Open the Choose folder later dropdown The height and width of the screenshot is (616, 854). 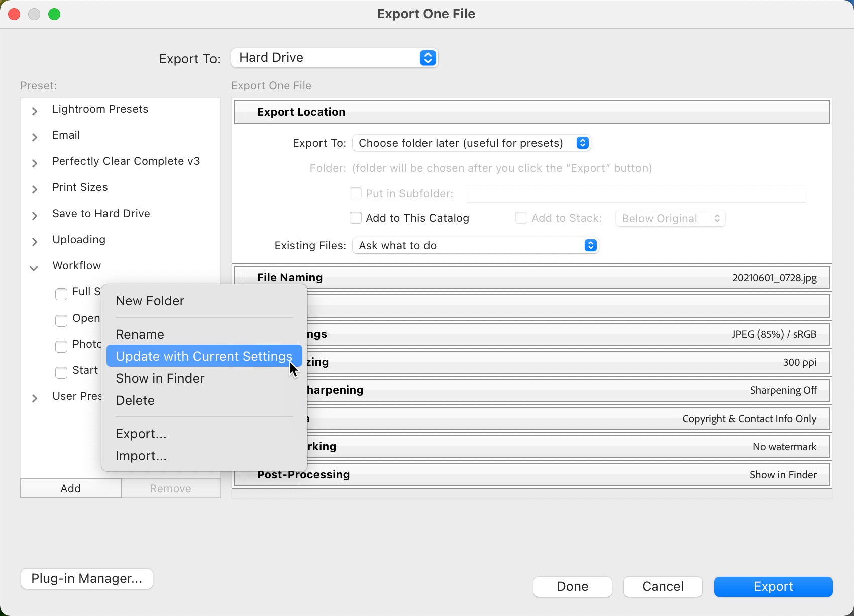(x=471, y=143)
